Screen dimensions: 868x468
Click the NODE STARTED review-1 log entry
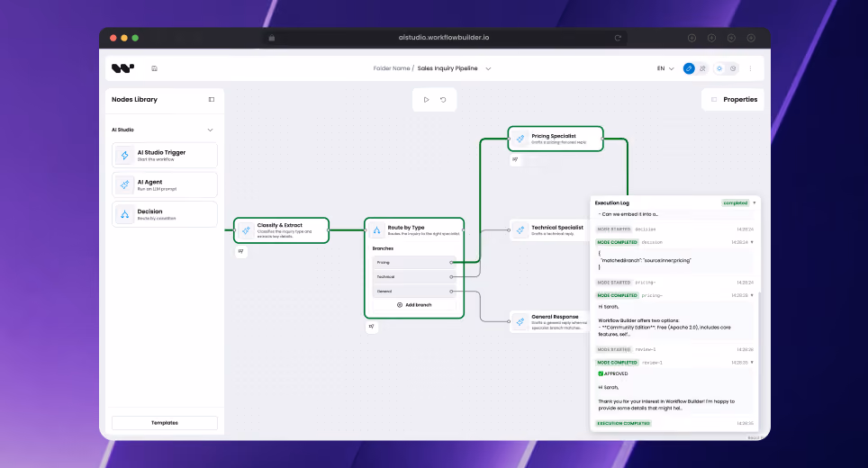click(x=674, y=349)
